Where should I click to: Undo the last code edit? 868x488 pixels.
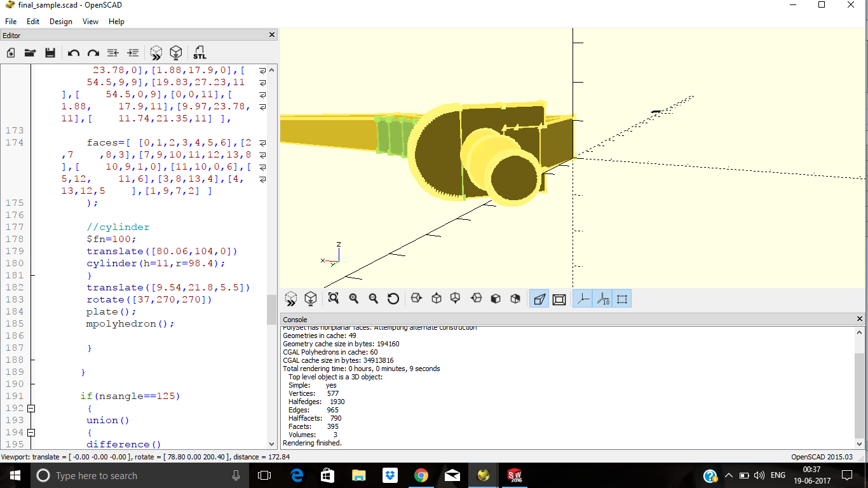73,53
